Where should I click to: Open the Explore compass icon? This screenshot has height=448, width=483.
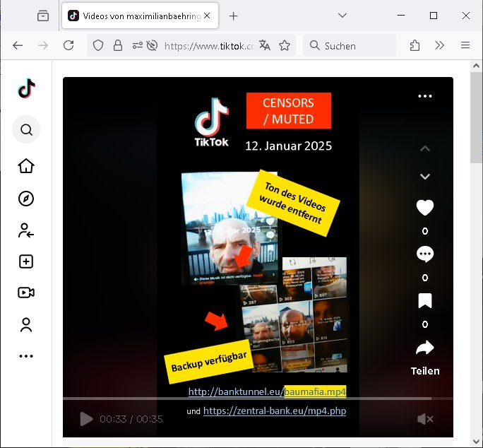pos(26,199)
